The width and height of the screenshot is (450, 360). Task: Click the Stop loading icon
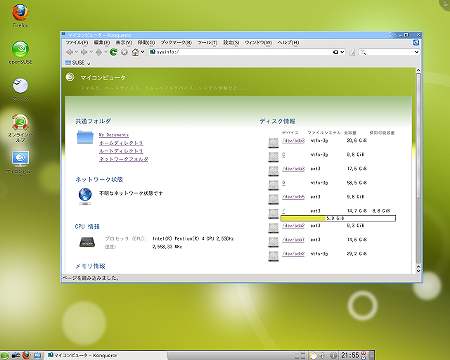point(124,52)
